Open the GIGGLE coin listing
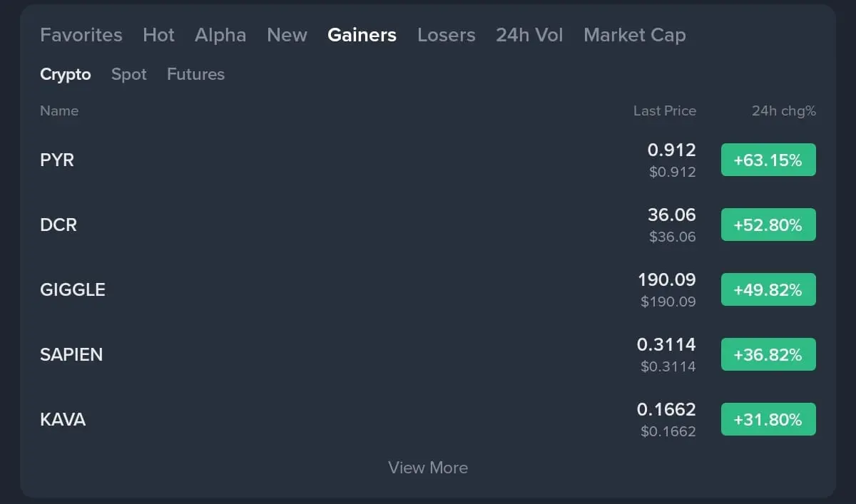The height and width of the screenshot is (504, 856). click(x=73, y=289)
